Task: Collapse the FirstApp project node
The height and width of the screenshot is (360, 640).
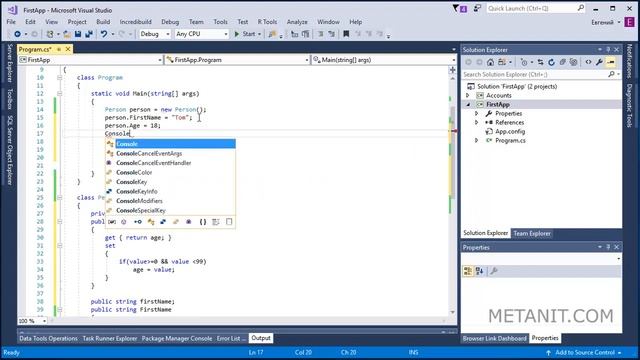Action: (468, 104)
